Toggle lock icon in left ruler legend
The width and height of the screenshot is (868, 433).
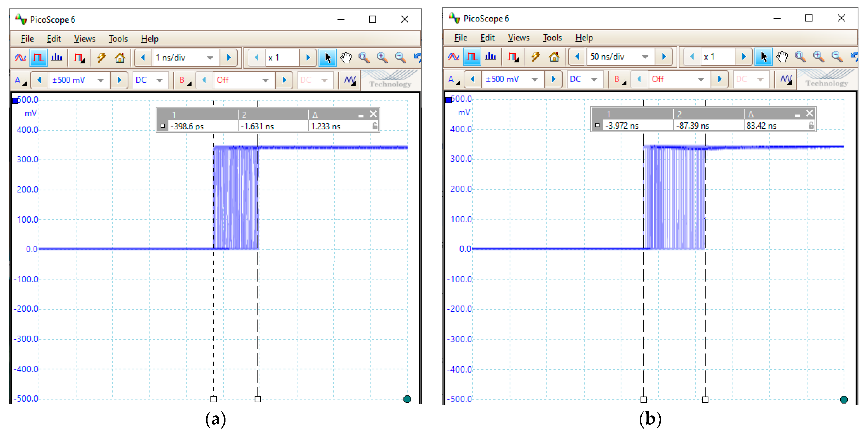pos(375,126)
